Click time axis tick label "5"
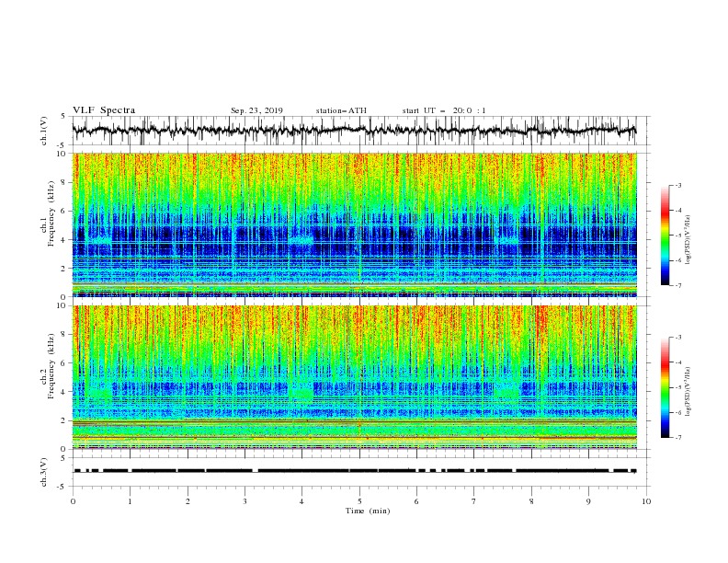 pyautogui.click(x=359, y=501)
